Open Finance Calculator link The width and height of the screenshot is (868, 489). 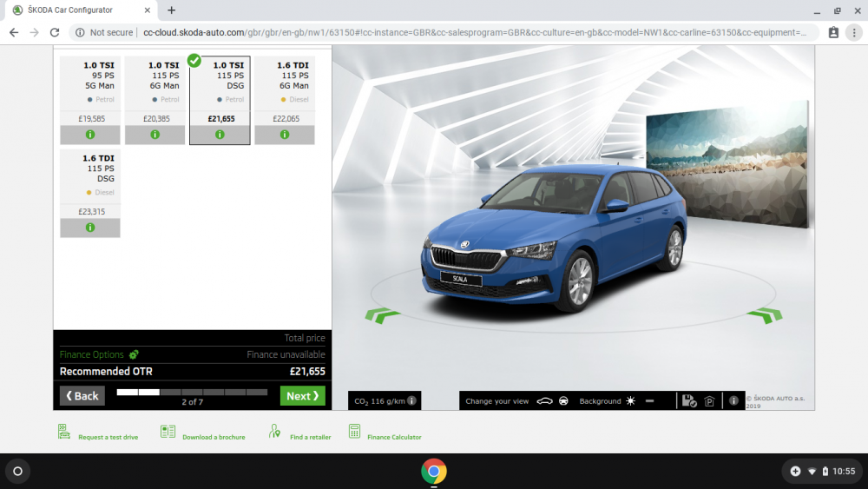394,437
